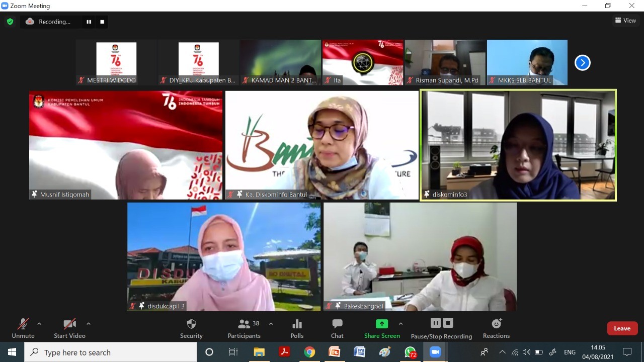Screen dimensions: 644x362
Task: Open the View layout menu
Action: tap(625, 21)
